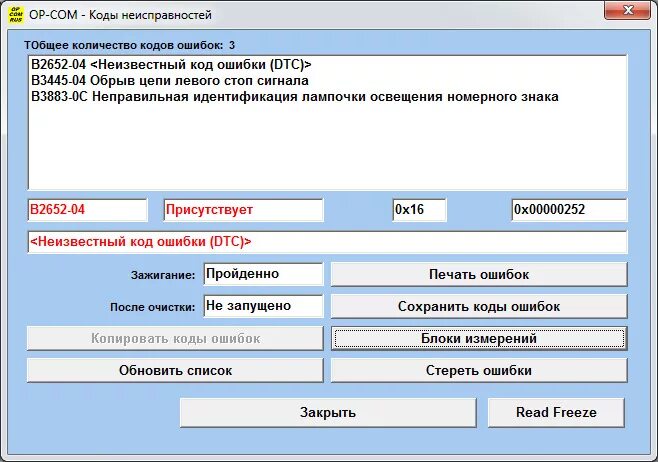Open 'Блоки измерений' measuring blocks
Screen dimensions: 658x462
click(479, 338)
